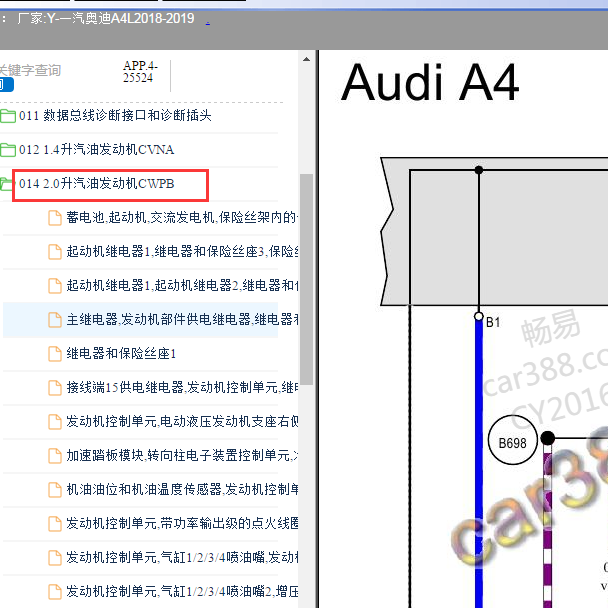Click file icon beside 蓄电池,起动机 entry
Image resolution: width=608 pixels, height=608 pixels.
(55, 218)
